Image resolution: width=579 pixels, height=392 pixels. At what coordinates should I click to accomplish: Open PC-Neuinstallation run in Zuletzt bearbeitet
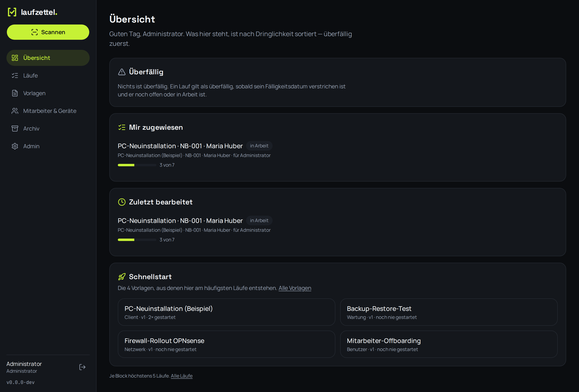pyautogui.click(x=180, y=220)
